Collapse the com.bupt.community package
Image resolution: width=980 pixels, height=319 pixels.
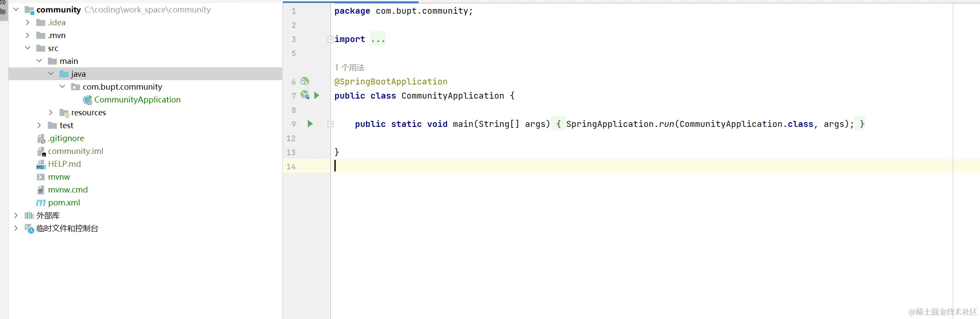[62, 86]
